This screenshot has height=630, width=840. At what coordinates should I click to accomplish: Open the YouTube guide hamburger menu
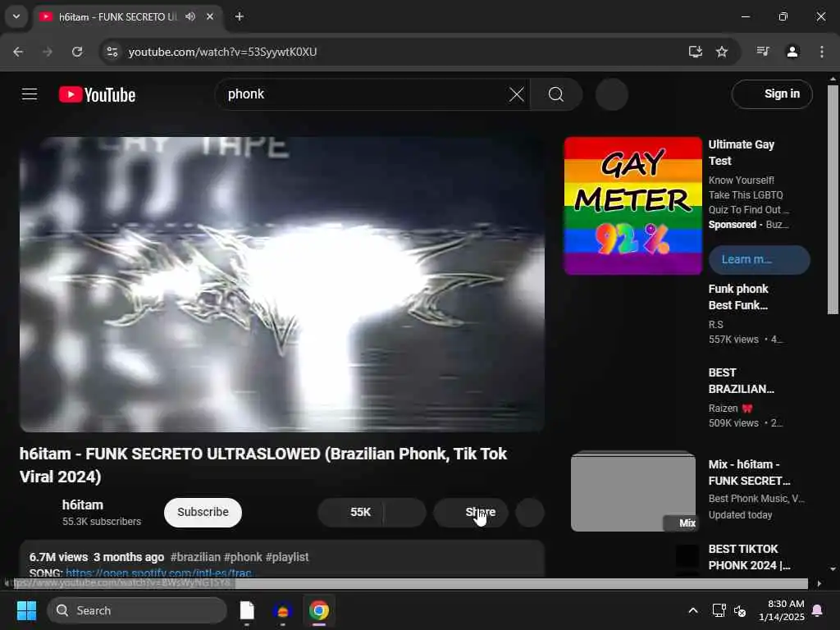[30, 94]
